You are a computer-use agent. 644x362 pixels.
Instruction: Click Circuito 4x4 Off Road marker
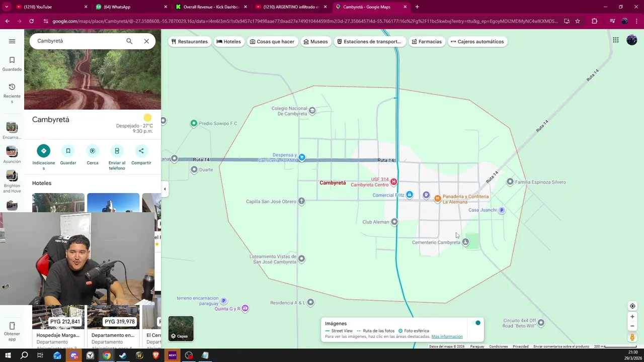(x=541, y=323)
